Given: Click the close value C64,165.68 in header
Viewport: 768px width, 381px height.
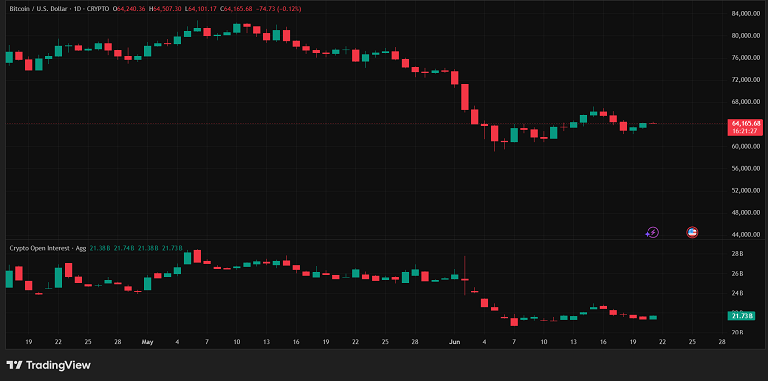Looking at the screenshot, I should tap(237, 9).
